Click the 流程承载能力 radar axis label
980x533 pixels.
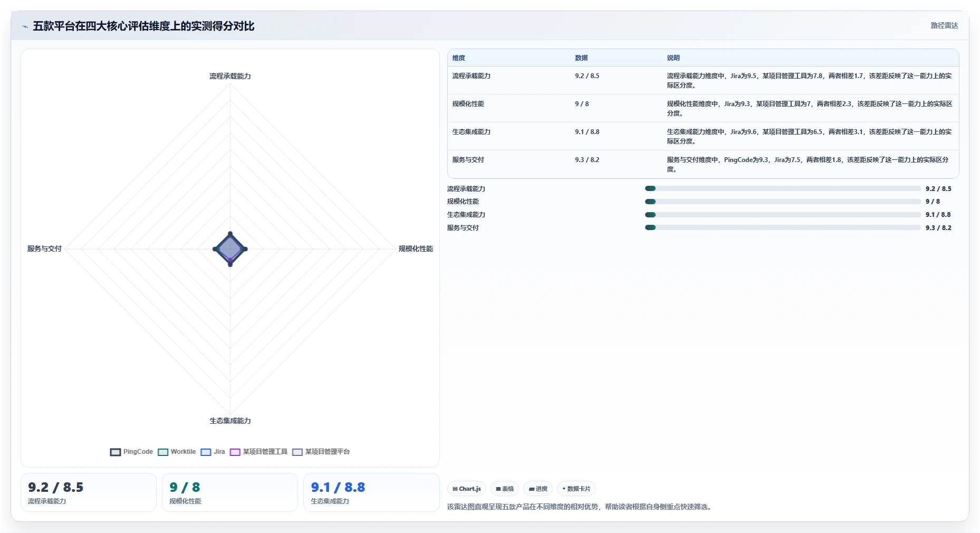(x=230, y=76)
